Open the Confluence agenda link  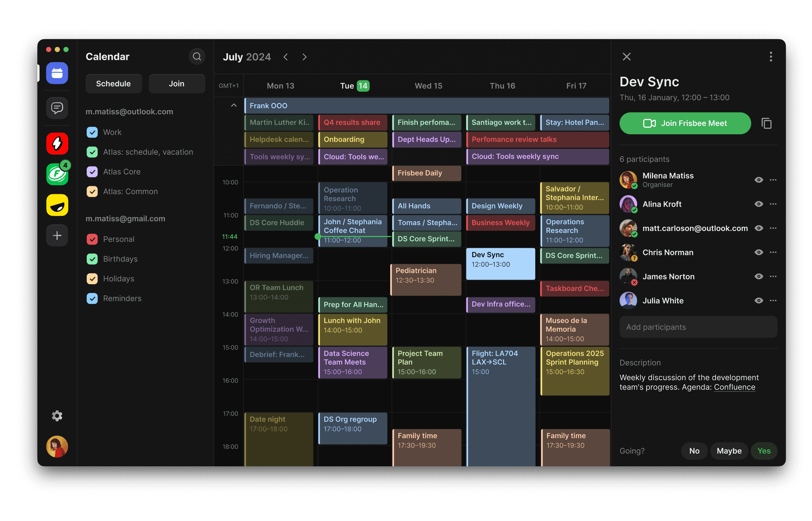point(734,387)
